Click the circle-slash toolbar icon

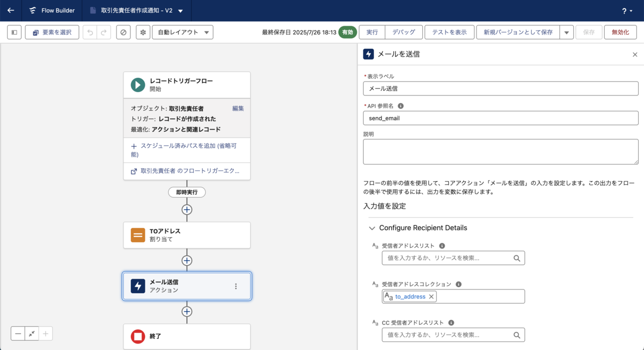pyautogui.click(x=123, y=32)
